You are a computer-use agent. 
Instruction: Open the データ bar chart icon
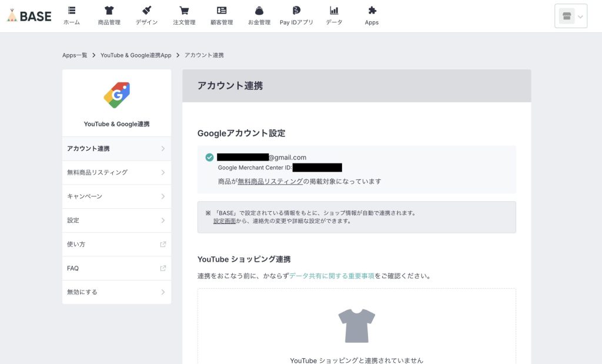click(x=334, y=11)
